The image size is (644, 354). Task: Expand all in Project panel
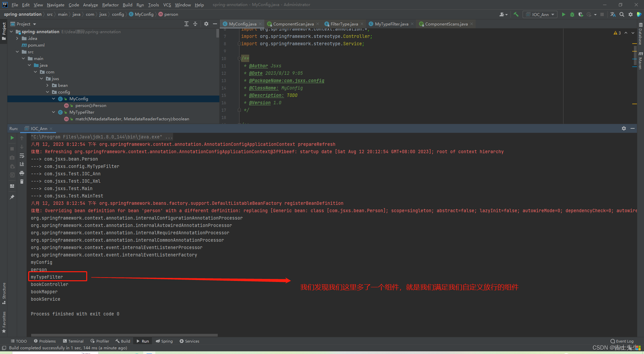[186, 24]
